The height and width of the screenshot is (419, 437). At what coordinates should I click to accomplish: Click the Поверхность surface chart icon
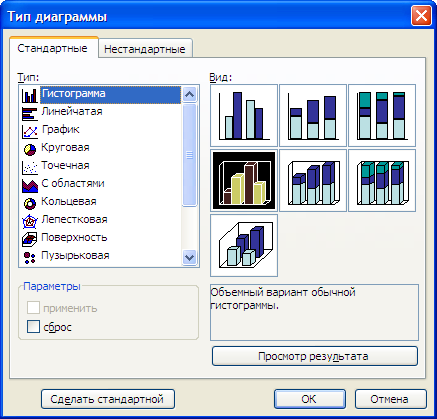30,239
